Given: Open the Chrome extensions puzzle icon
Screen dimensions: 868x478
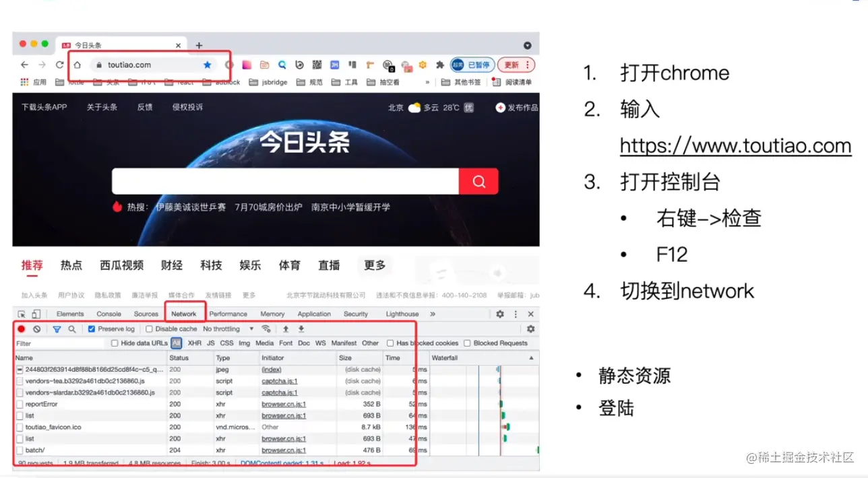Looking at the screenshot, I should pos(440,65).
